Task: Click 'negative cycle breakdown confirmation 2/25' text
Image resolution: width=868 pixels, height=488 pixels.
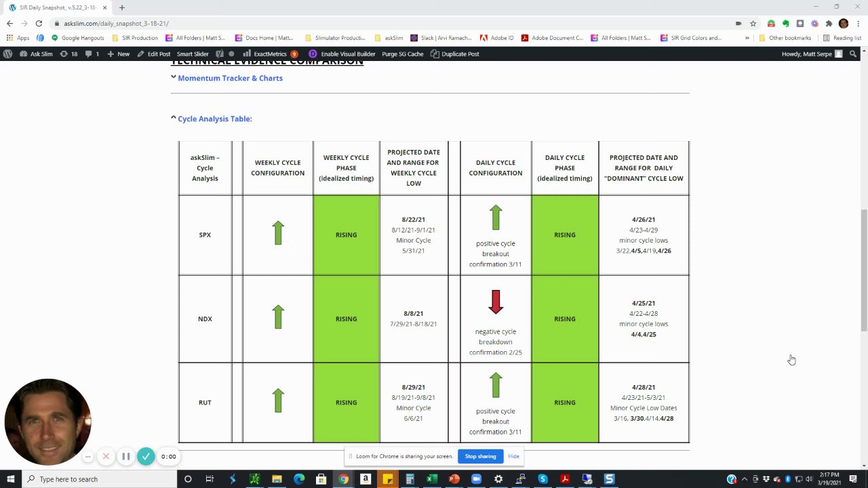Action: pyautogui.click(x=496, y=342)
